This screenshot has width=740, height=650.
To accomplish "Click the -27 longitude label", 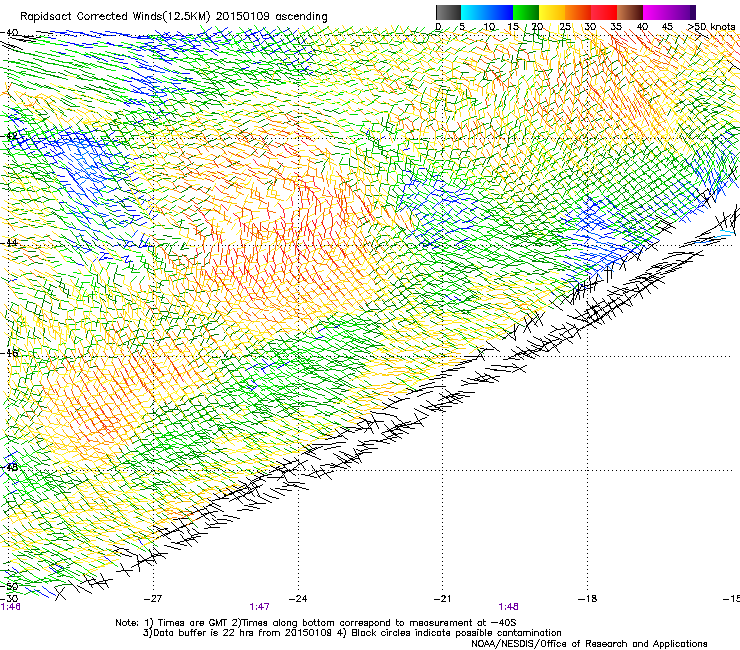I will 152,599.
